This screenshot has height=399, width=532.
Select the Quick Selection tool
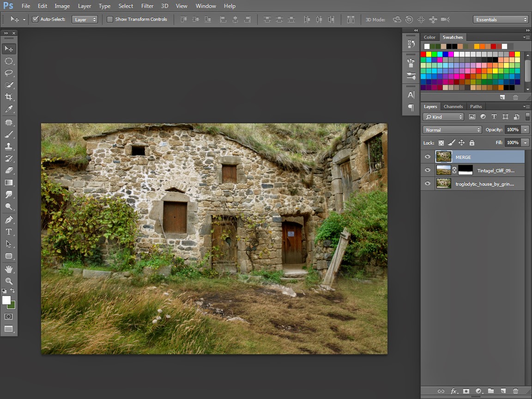click(9, 85)
